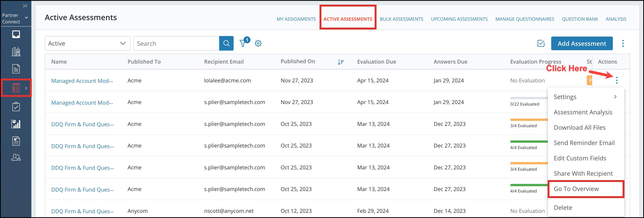
Task: Open the assessments notepad icon in sidebar
Action: point(16,88)
